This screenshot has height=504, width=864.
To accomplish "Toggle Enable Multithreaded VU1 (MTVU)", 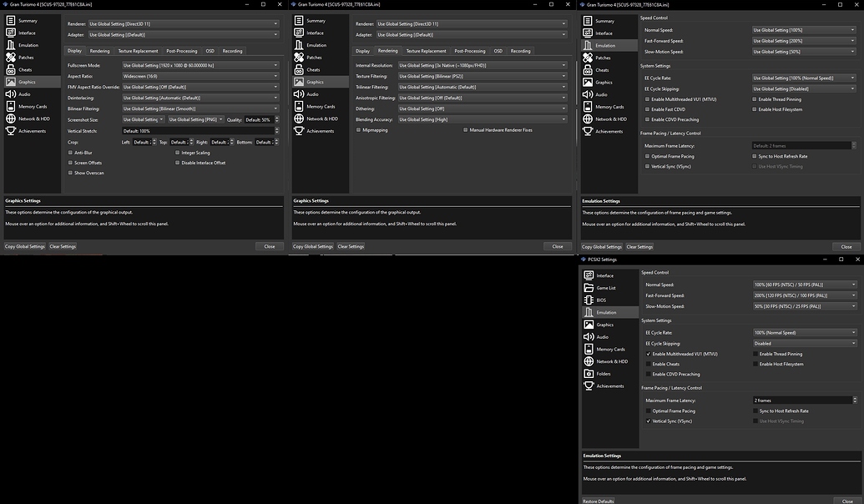I will tap(649, 354).
